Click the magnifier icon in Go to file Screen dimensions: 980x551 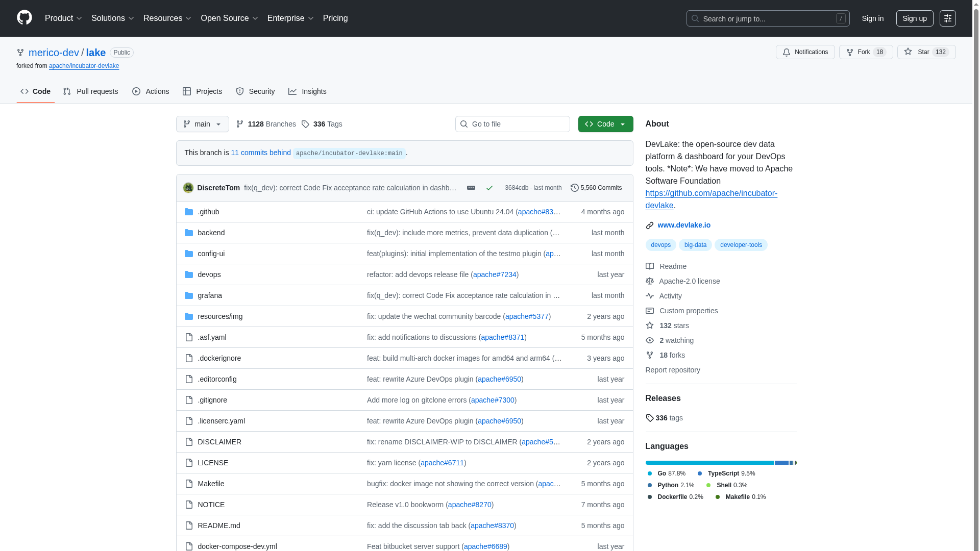[x=464, y=124]
